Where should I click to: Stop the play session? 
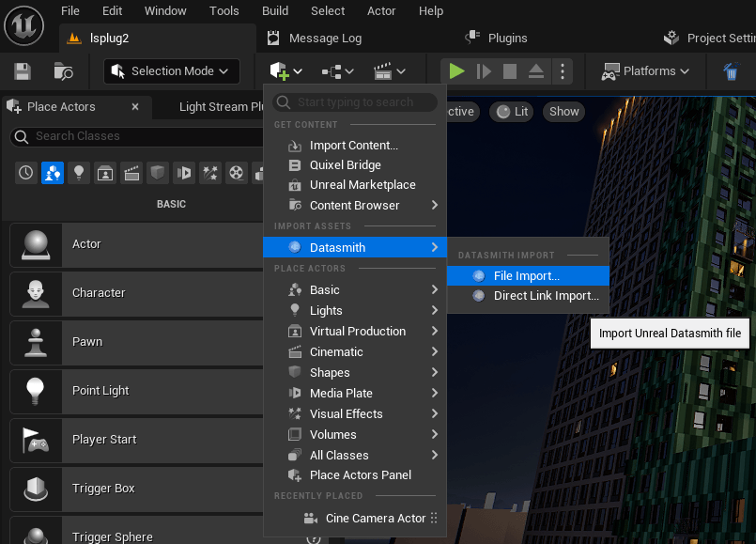510,71
